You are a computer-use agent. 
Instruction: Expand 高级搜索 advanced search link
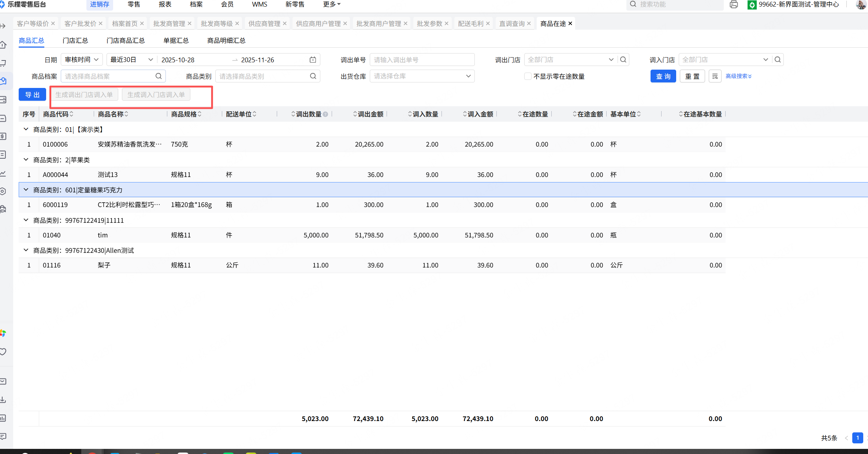click(x=738, y=76)
